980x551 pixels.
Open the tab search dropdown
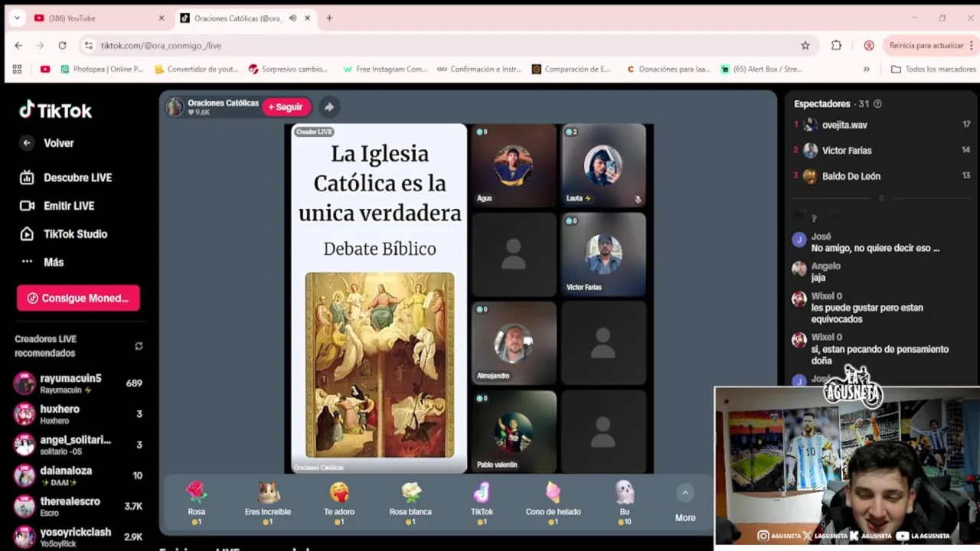pyautogui.click(x=17, y=18)
